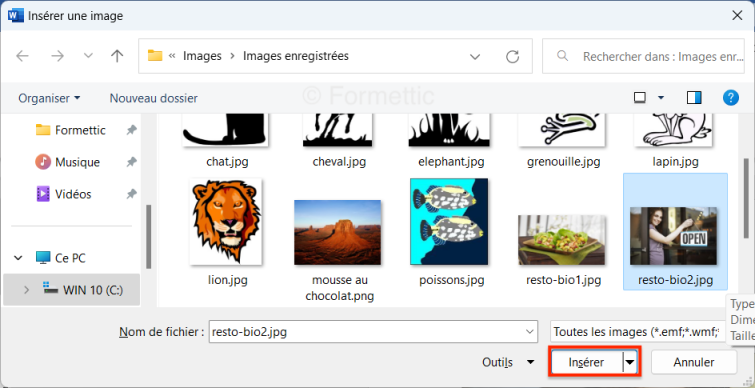This screenshot has width=755, height=388.
Task: Click Nouveau dossier
Action: click(154, 98)
